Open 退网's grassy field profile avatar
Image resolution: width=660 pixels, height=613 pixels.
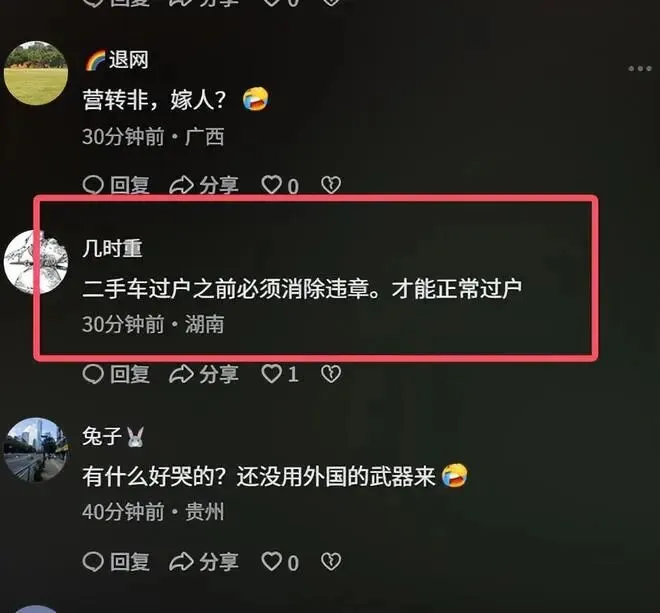(36, 72)
